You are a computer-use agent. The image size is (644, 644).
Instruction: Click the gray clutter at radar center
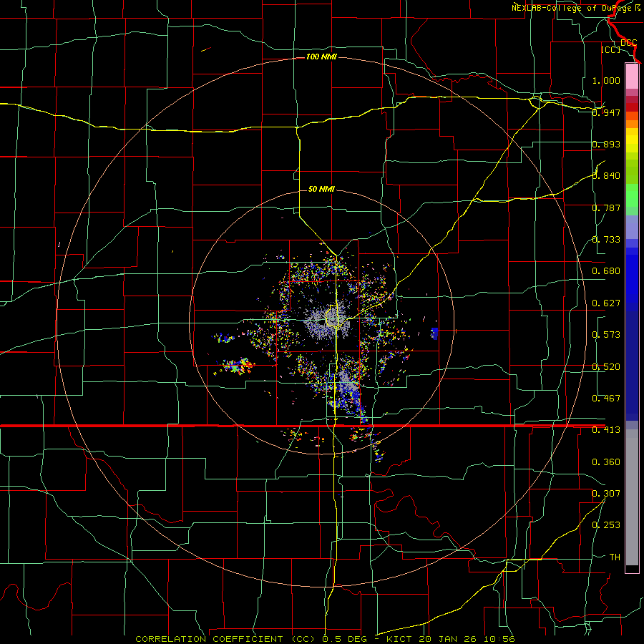327,321
